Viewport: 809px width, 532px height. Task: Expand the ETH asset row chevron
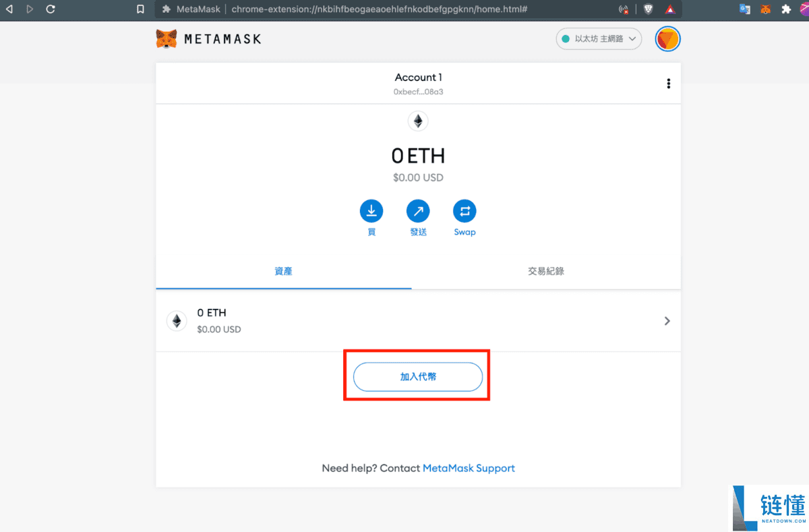coord(667,321)
